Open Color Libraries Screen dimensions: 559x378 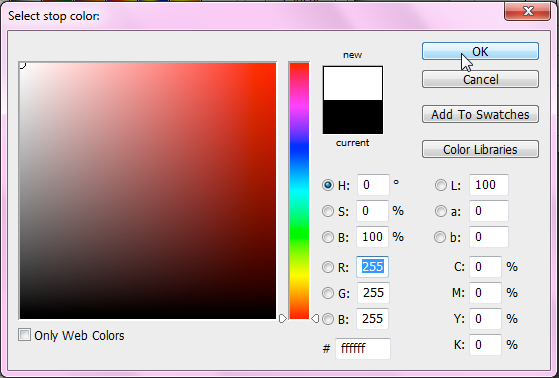click(480, 149)
